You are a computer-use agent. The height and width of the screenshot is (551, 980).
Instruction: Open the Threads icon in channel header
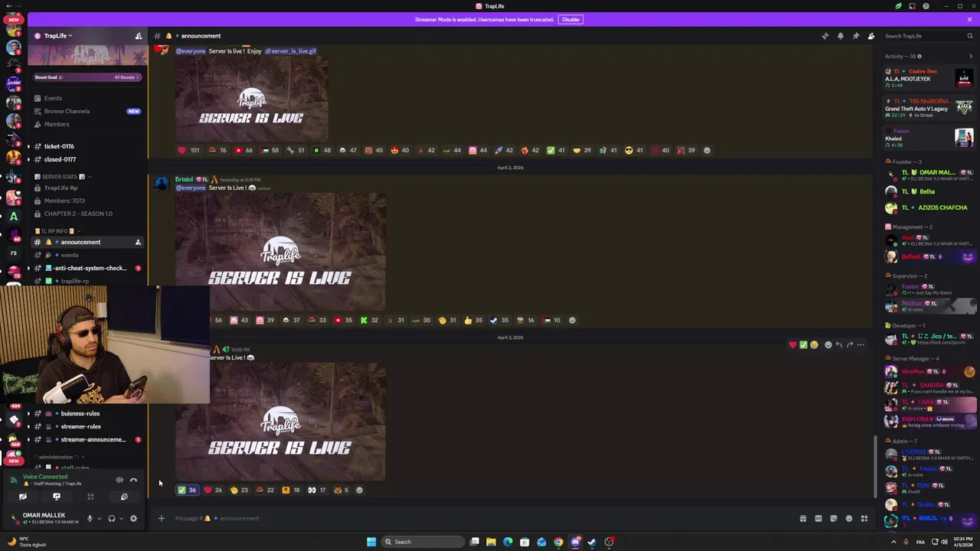click(x=825, y=36)
